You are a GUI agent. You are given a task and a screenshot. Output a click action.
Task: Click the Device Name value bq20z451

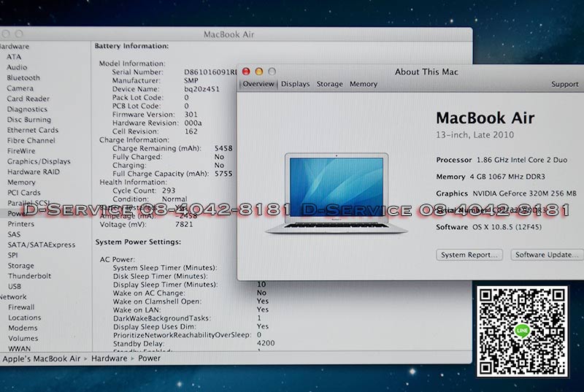pyautogui.click(x=202, y=89)
